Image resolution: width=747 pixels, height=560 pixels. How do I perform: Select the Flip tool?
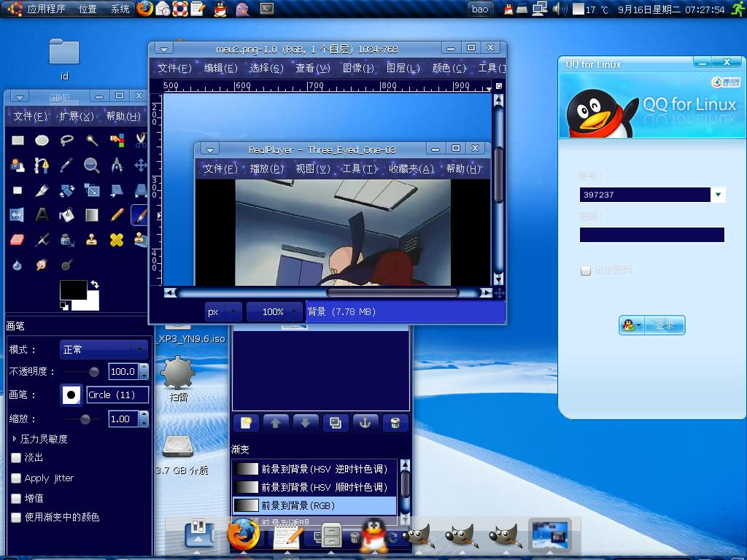[x=18, y=215]
